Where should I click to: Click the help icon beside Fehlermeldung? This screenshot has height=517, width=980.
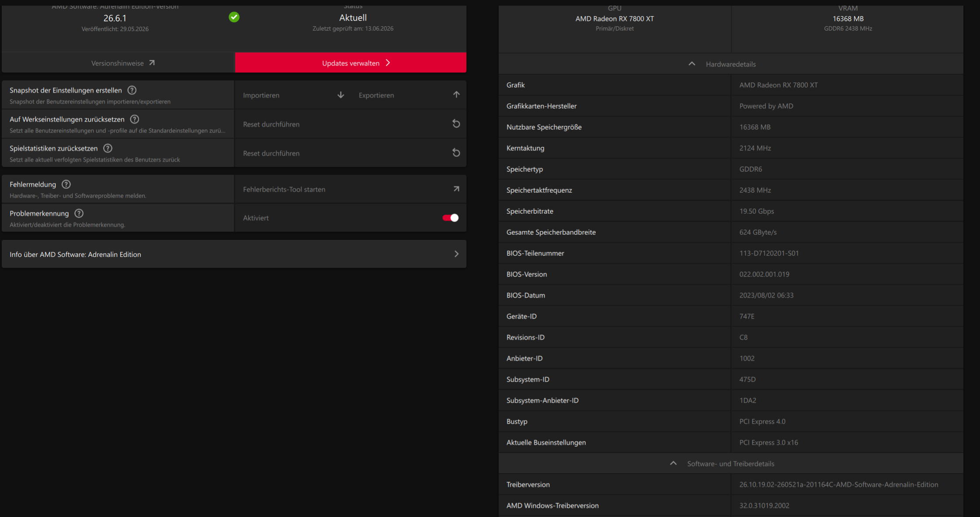(x=66, y=184)
